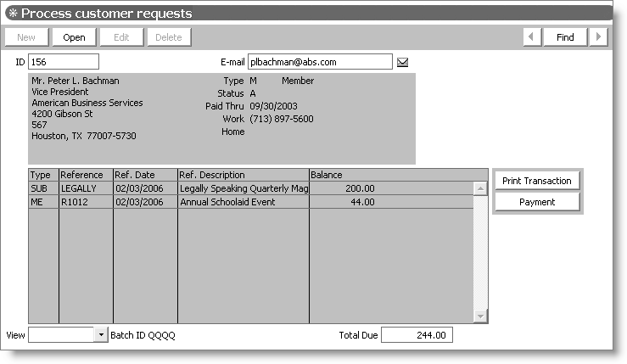Click the Status value A
627x364 pixels.
[x=253, y=93]
